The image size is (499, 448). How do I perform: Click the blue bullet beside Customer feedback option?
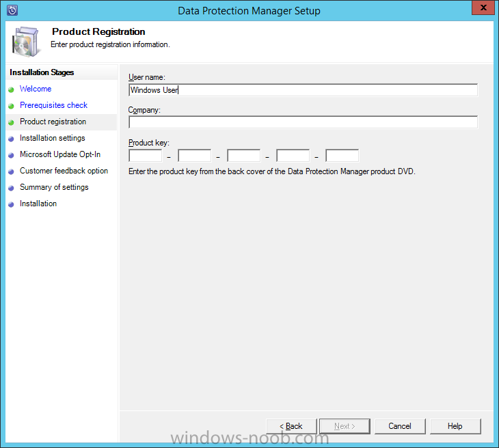click(11, 171)
